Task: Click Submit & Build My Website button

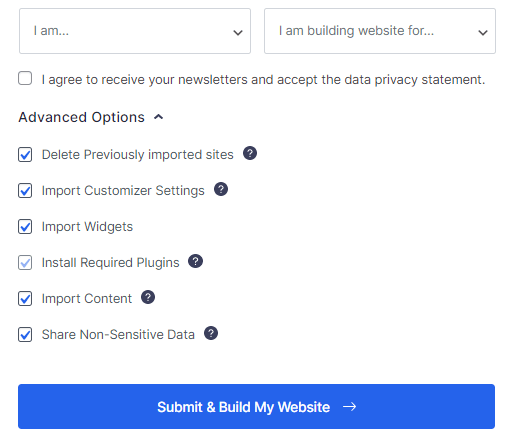Action: point(256,406)
